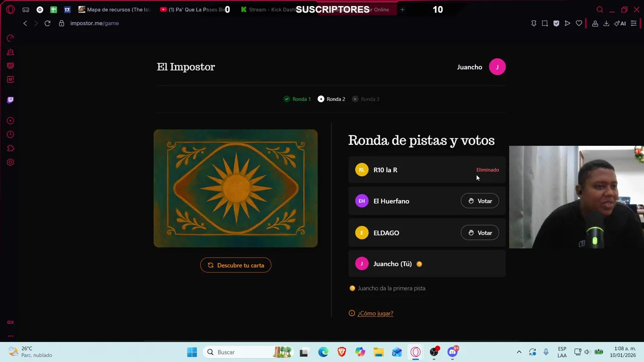Select the Ronda 1 step indicator
Viewport: 644px width, 362px height.
(x=297, y=99)
